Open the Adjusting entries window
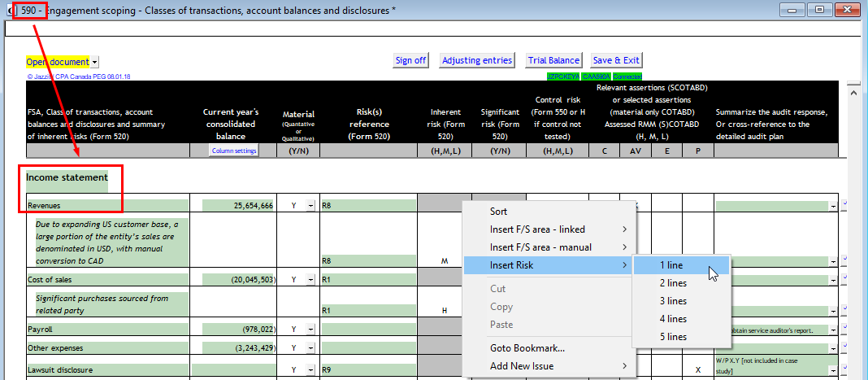The image size is (868, 380). [477, 60]
